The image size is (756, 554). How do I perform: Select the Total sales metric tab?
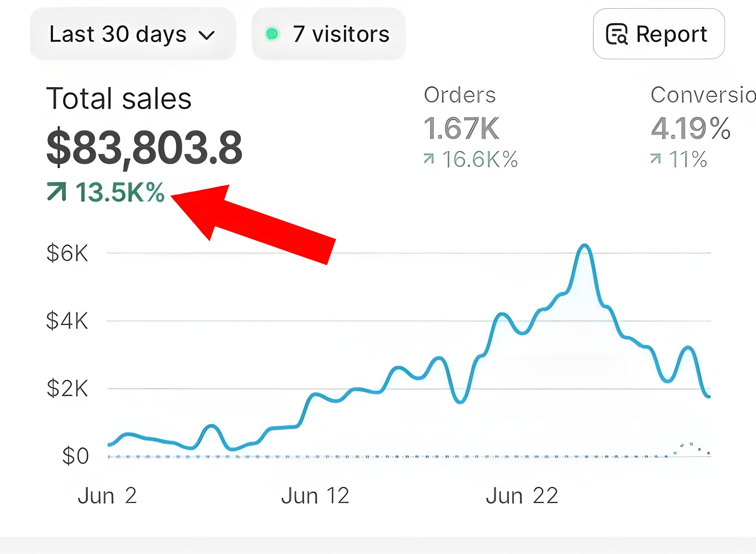[x=118, y=98]
